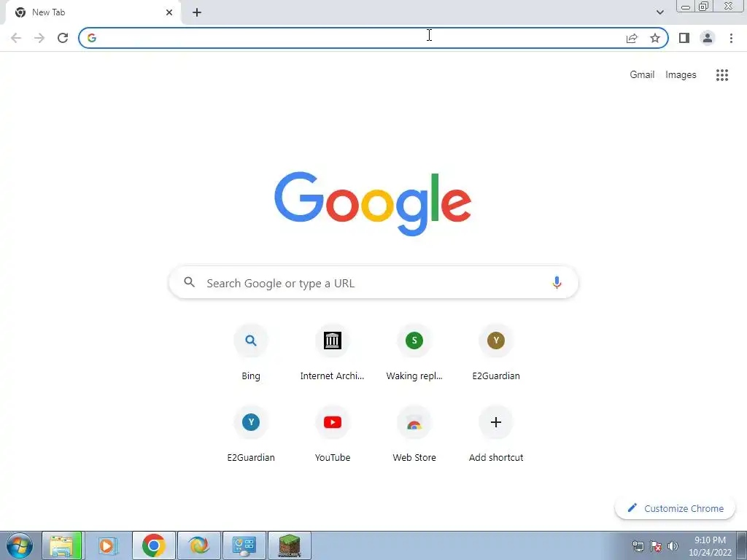Launch Windows Media Player from taskbar

(108, 545)
